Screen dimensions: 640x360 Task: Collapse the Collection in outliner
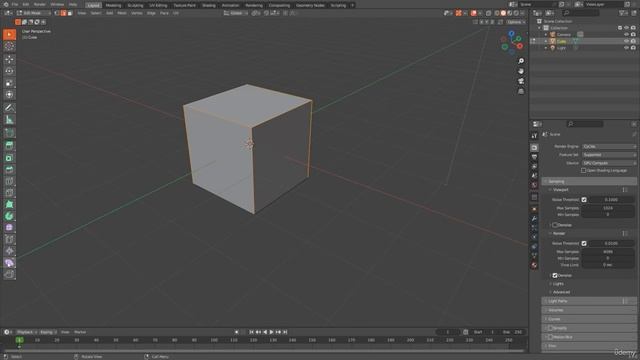(540, 28)
